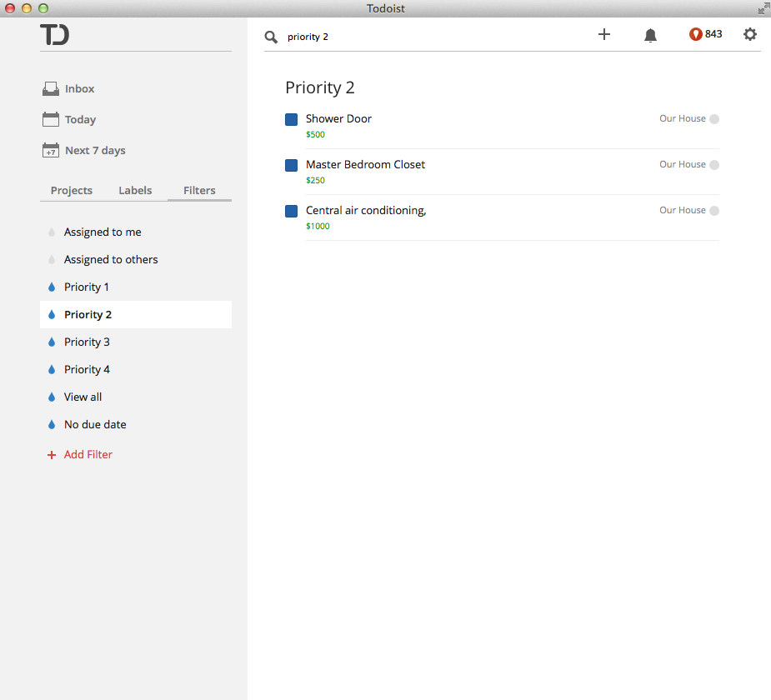771x700 pixels.
Task: Click Our House dot on Central air conditioning
Action: coord(714,210)
